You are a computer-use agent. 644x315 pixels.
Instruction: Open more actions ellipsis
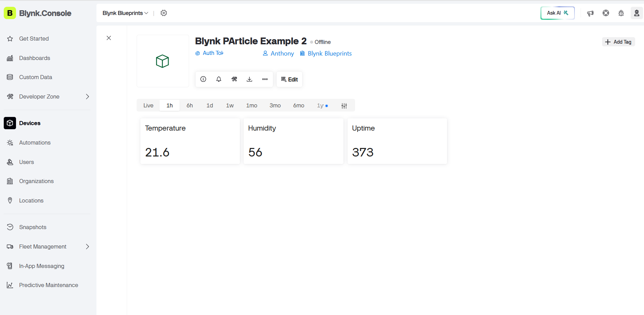(265, 79)
